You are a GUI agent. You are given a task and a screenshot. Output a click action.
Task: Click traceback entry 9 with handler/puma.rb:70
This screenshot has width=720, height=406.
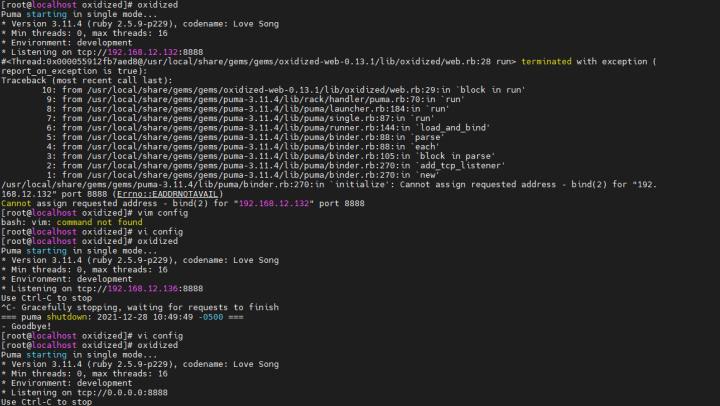point(255,99)
